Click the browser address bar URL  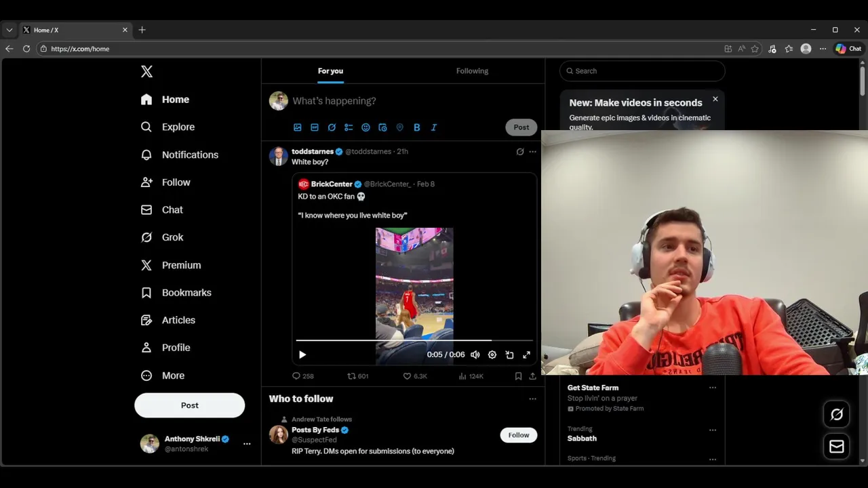tap(80, 49)
